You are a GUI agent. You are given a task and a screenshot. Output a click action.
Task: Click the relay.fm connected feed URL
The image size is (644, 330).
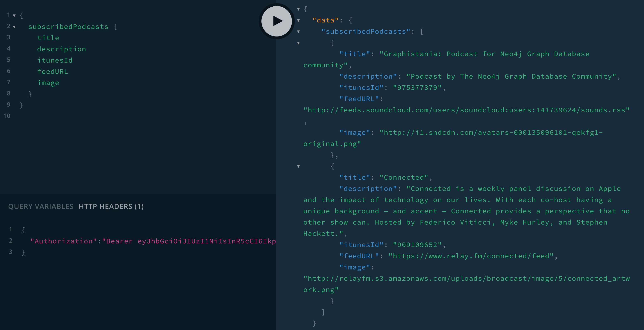(x=471, y=256)
